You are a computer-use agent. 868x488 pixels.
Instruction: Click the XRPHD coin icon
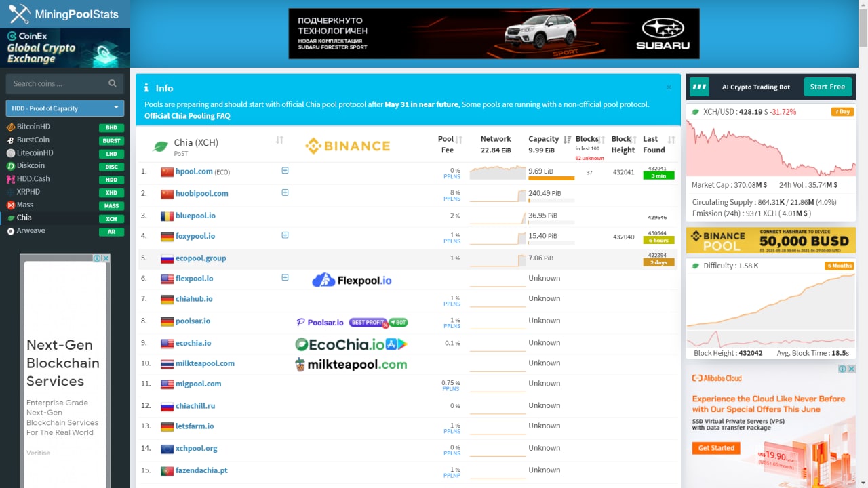pos(11,192)
